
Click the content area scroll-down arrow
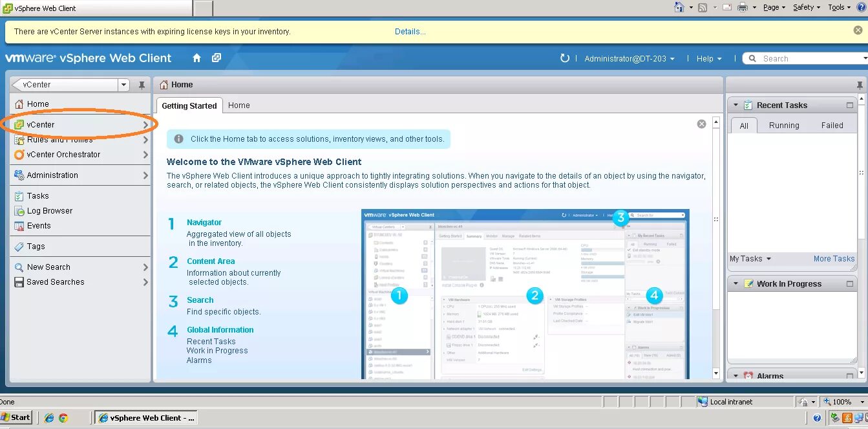point(716,374)
